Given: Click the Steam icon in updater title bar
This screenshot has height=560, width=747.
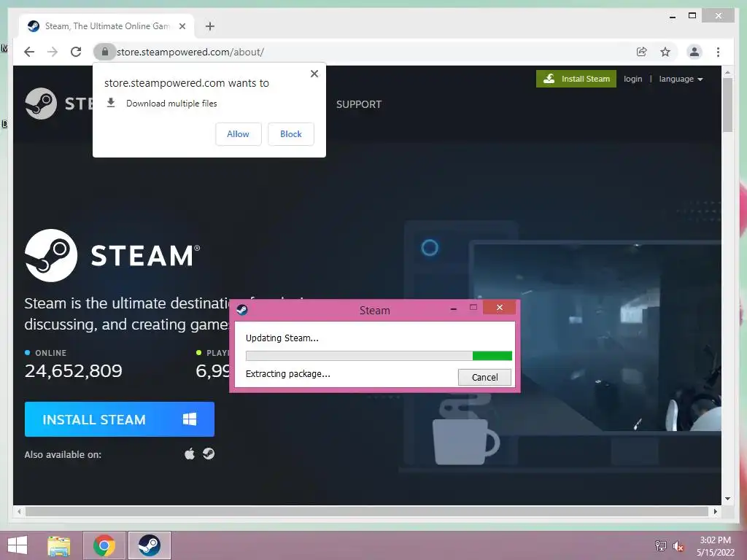Looking at the screenshot, I should click(242, 310).
